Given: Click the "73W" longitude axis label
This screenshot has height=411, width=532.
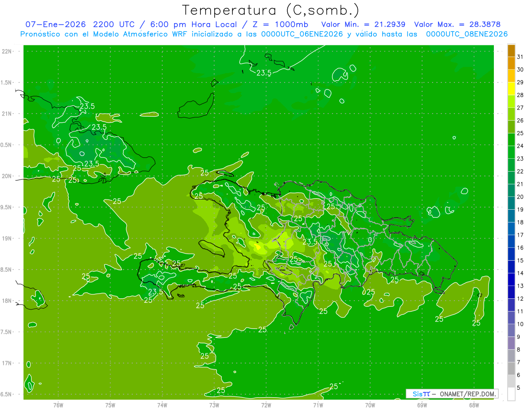Looking at the screenshot, I should 214,405.
